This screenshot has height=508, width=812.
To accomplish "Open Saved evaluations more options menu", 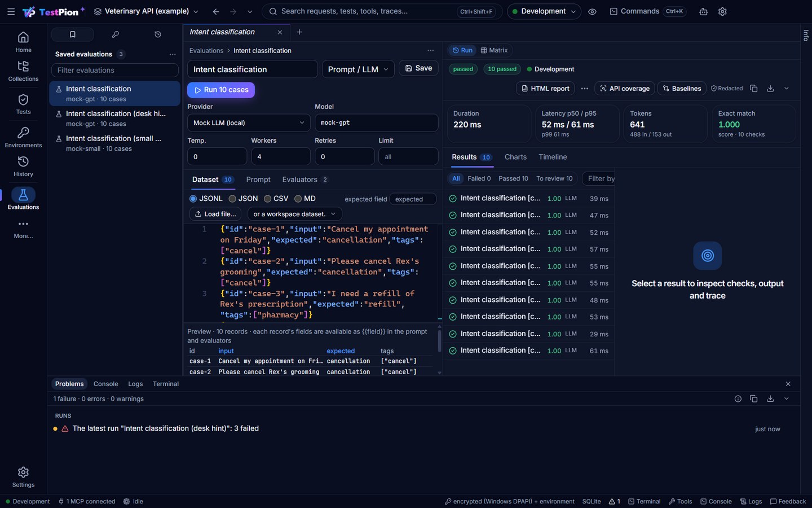I will click(173, 54).
